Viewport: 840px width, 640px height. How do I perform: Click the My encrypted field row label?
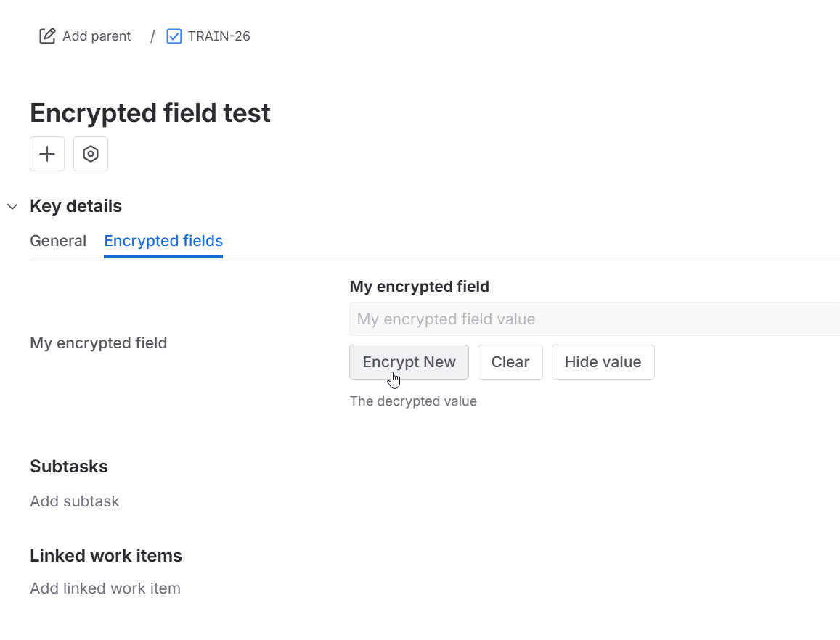coord(98,342)
